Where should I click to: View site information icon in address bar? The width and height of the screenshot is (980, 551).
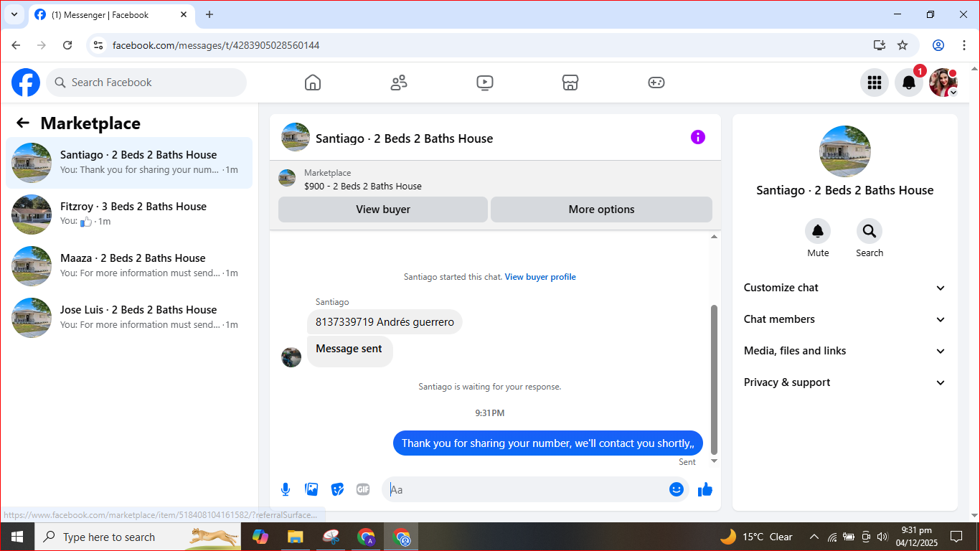pyautogui.click(x=99, y=45)
